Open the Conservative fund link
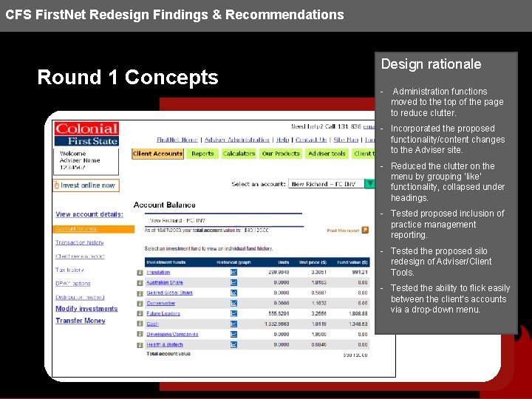The width and height of the screenshot is (532, 399). point(161,303)
